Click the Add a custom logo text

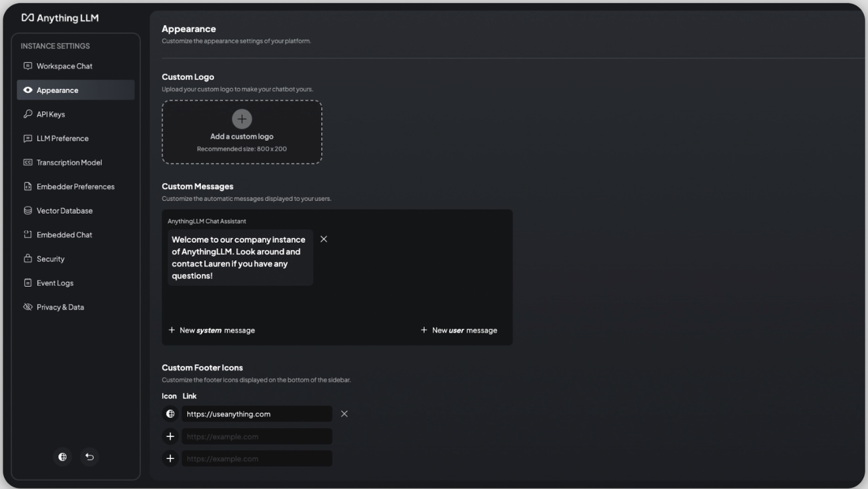242,137
